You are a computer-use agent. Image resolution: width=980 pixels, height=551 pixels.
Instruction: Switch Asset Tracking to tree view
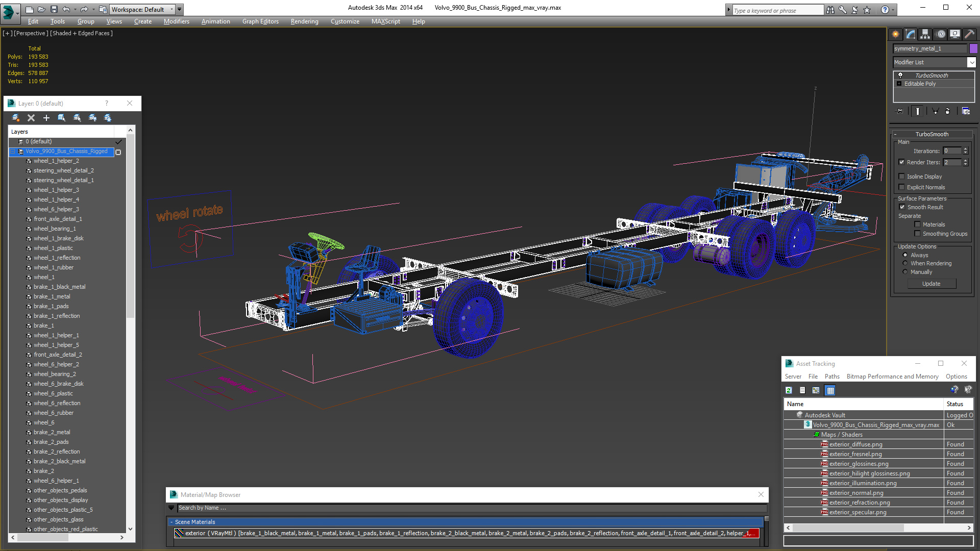pyautogui.click(x=816, y=390)
